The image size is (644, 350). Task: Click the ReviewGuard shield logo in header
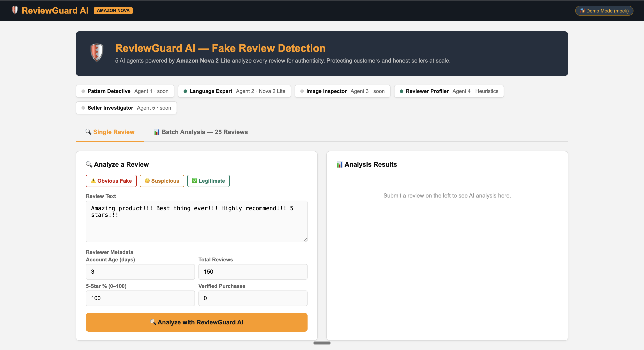15,10
